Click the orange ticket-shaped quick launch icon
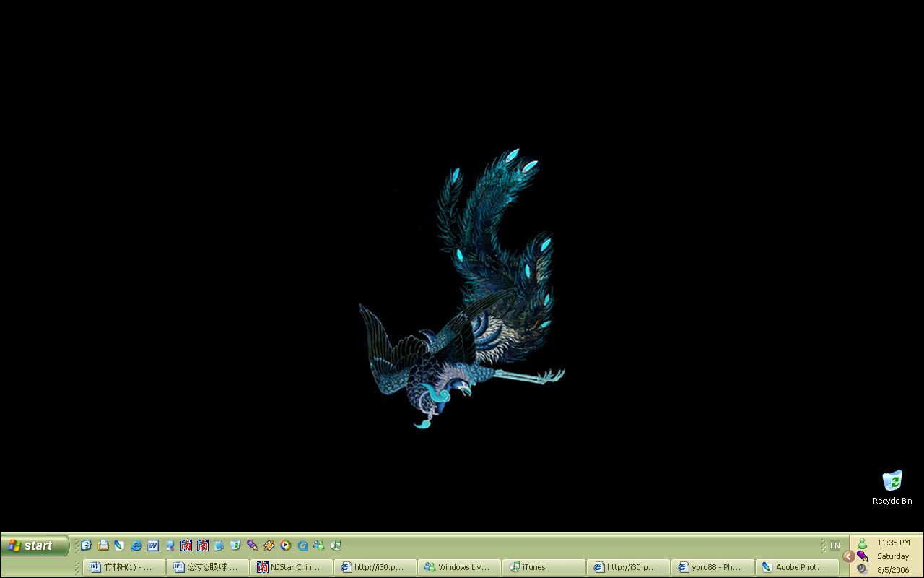Viewport: 924px width, 578px height. click(x=269, y=545)
